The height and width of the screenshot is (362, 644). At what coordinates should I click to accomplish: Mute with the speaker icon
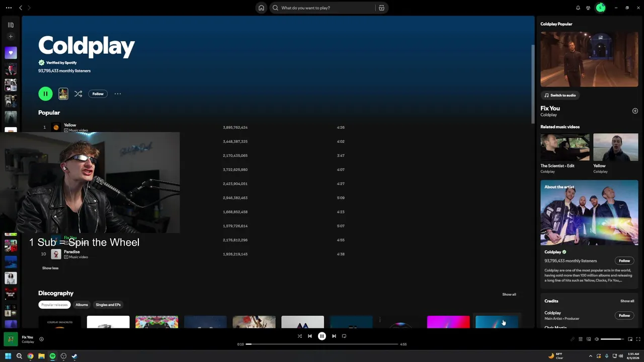(x=597, y=339)
